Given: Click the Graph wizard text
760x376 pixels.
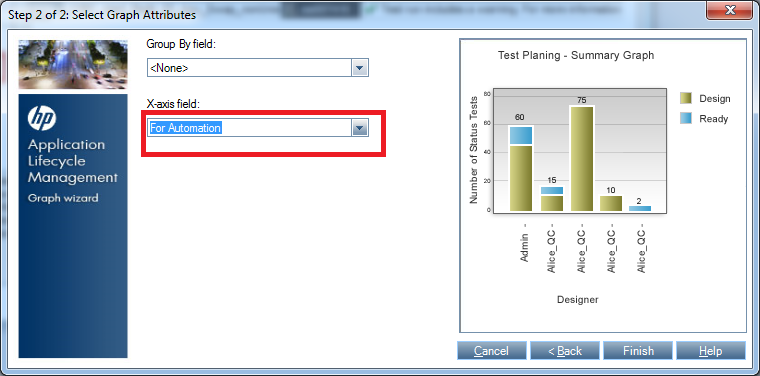Looking at the screenshot, I should [x=63, y=198].
